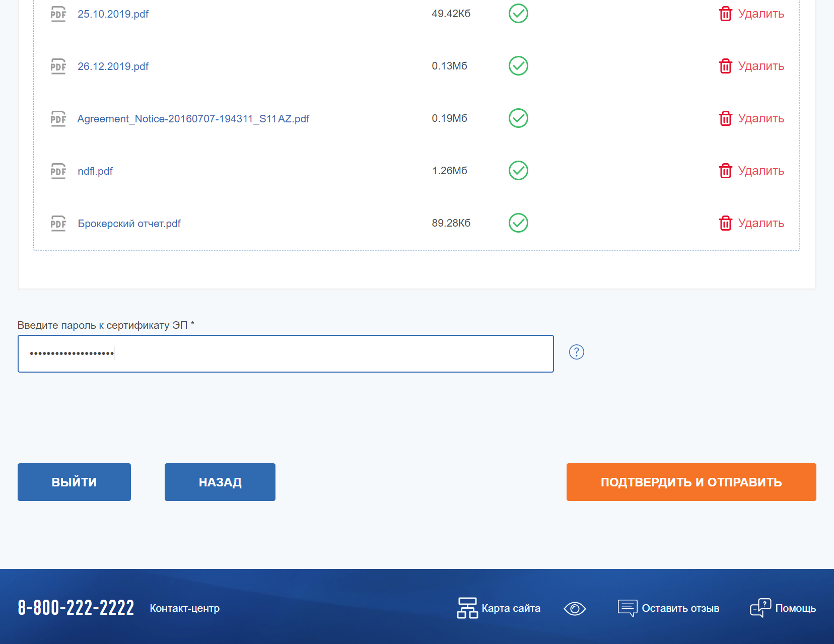Click PDF icon next to 26.12.2019.pdf
Screen dimensions: 834x644
pos(58,66)
